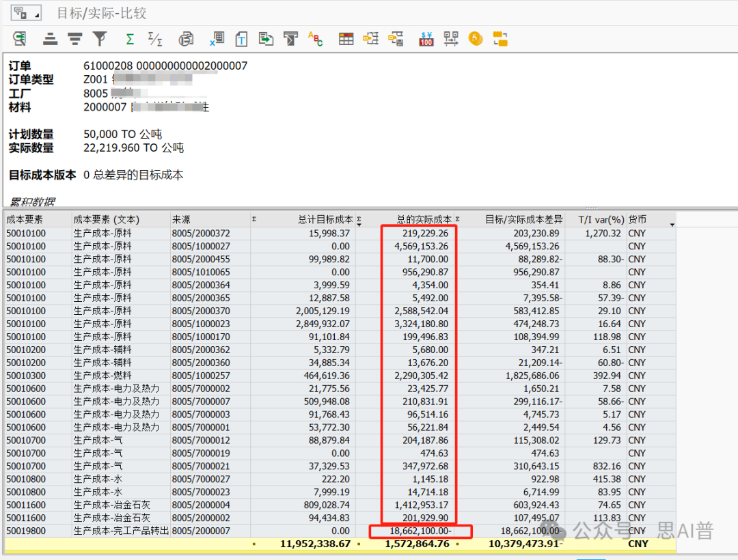Expand the dropdown arrow after the 货币 column
The height and width of the screenshot is (560, 738).
tap(672, 224)
